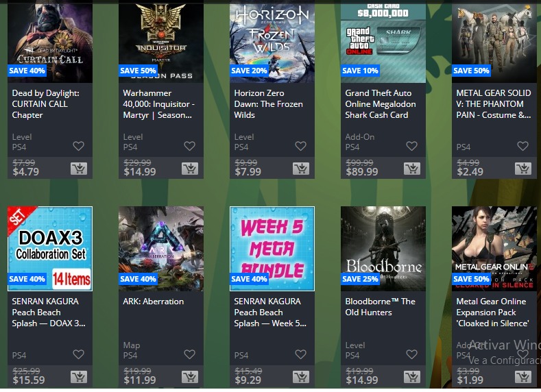Add Week 5 Mega Bundle to cart
Screen dimensions: 541x392
point(301,377)
